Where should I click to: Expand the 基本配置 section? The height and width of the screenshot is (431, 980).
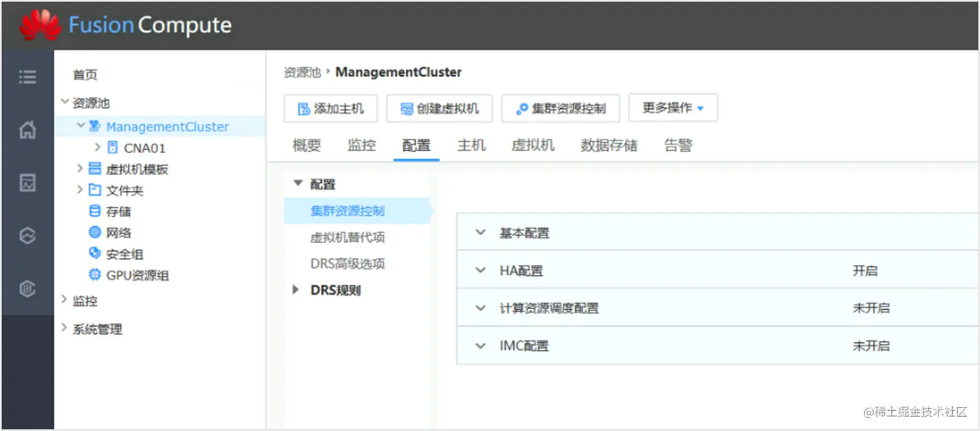point(480,233)
